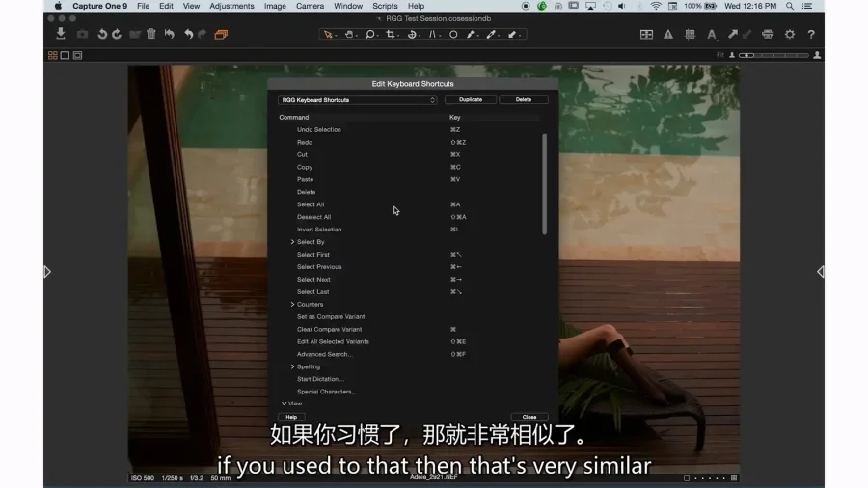Viewport: 868px width, 488px height.
Task: Toggle the Grid overlay icon
Action: 690,35
